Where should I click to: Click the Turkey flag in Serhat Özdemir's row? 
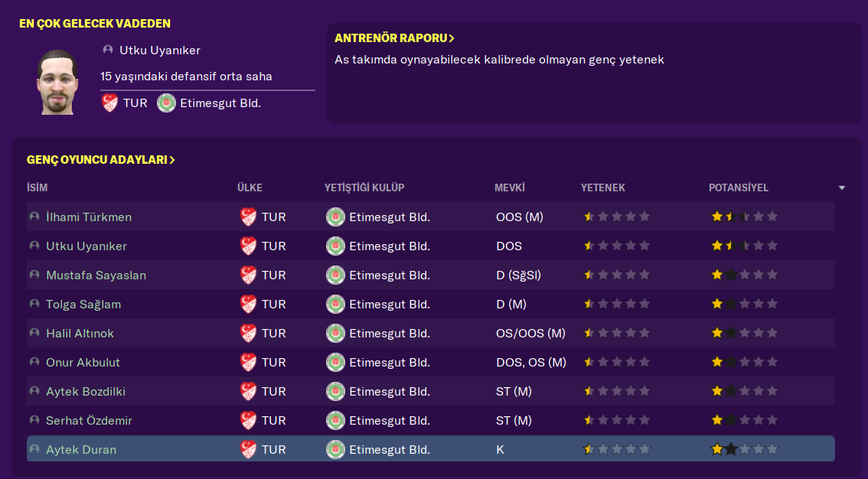pos(249,421)
